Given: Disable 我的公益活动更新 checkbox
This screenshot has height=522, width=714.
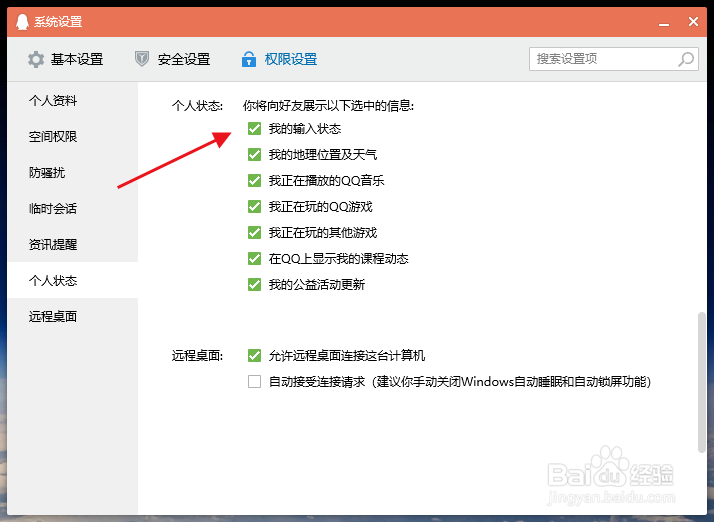Looking at the screenshot, I should point(255,285).
